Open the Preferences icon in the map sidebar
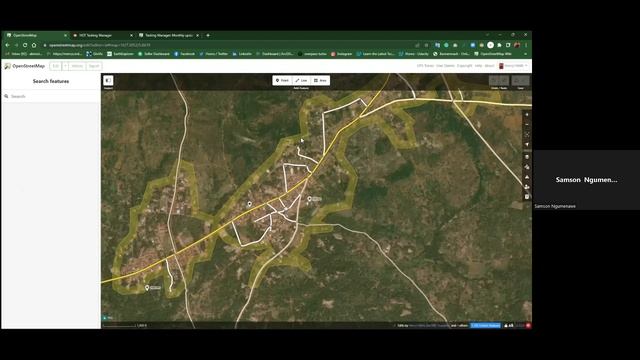 point(527,187)
